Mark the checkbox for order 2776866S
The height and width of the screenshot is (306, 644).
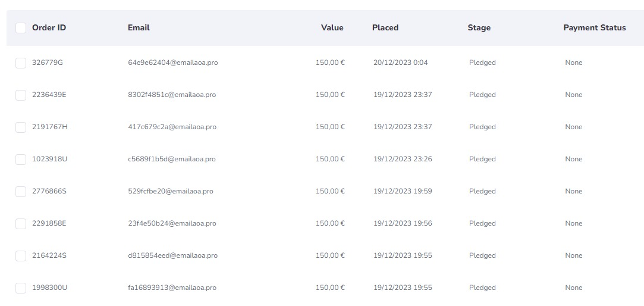pos(21,191)
